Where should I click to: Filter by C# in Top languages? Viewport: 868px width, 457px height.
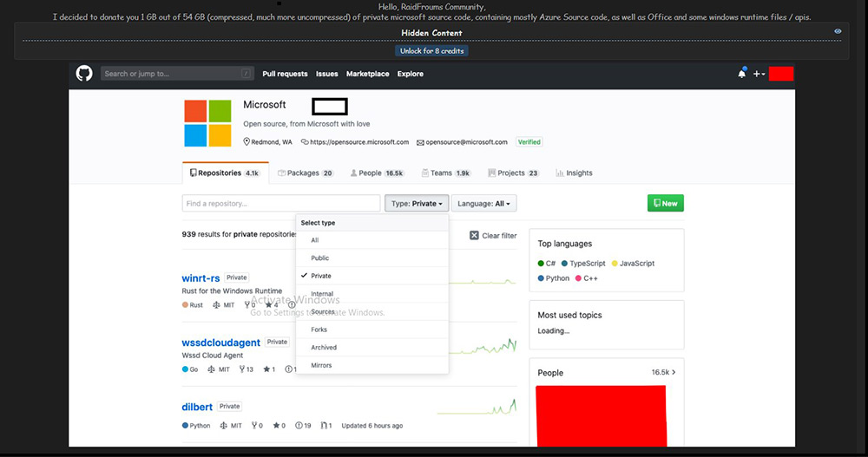pos(546,264)
